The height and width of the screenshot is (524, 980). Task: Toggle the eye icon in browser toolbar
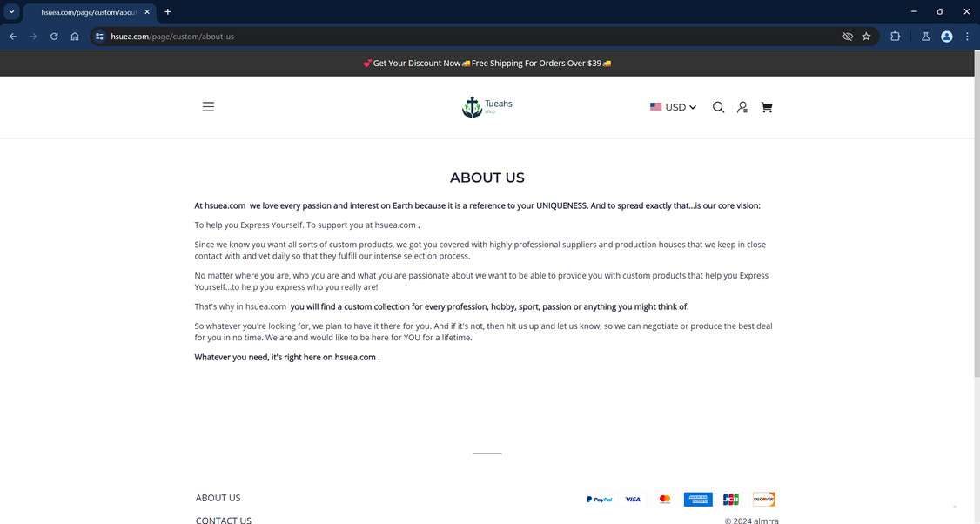pos(846,36)
